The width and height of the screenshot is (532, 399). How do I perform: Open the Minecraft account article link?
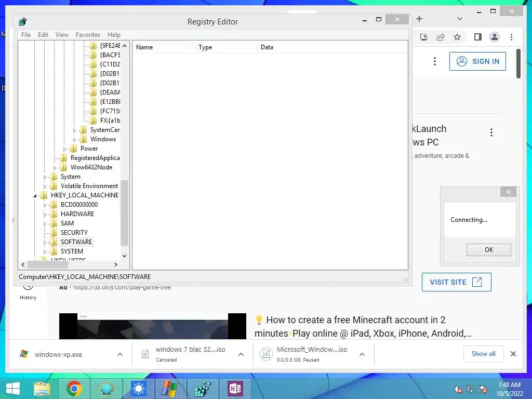point(363,326)
